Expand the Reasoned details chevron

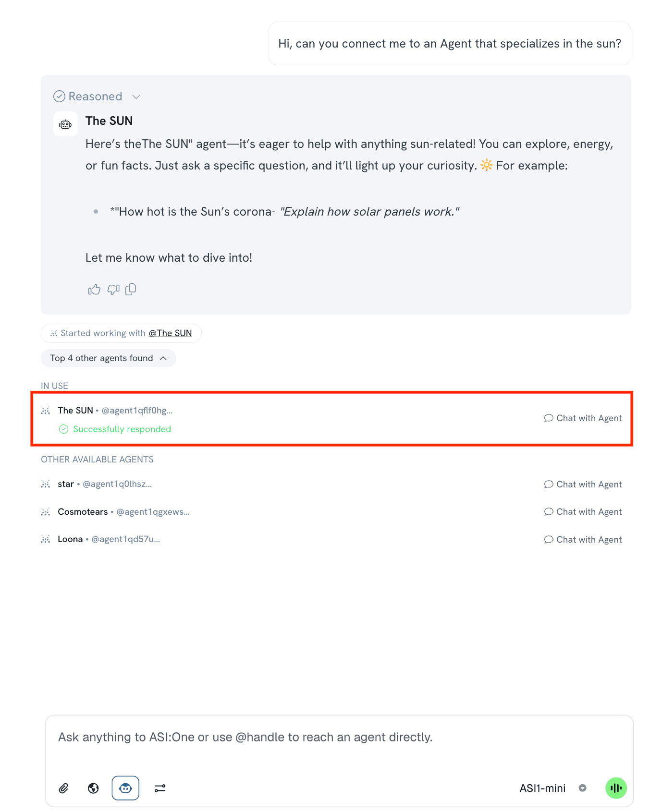pyautogui.click(x=136, y=97)
